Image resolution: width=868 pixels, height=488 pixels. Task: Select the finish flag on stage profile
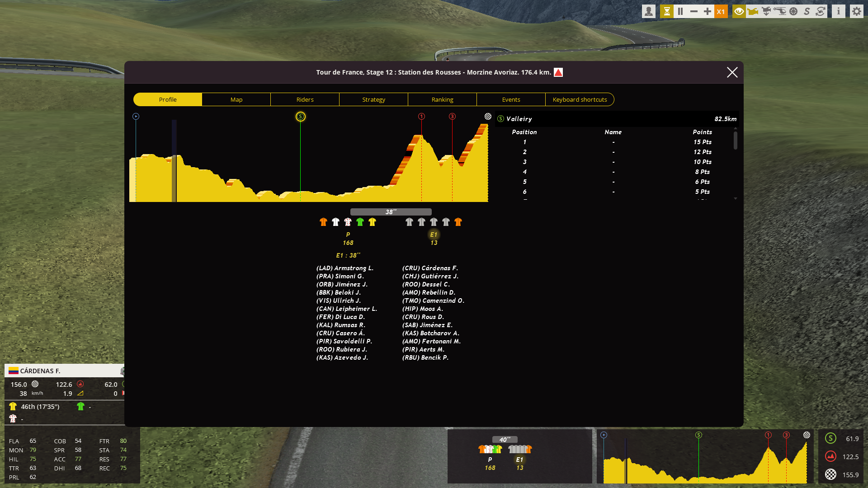point(488,117)
